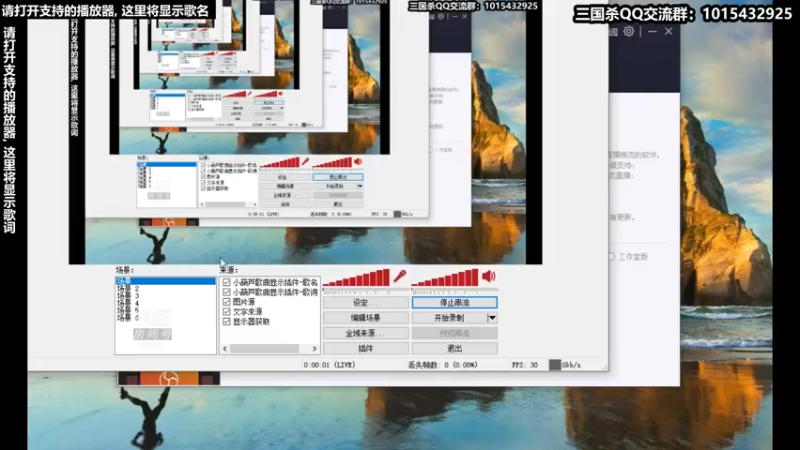Uncheck 小葫芦歌曲显示插件-歌词 source
Screen dimensions: 800x450
227,292
